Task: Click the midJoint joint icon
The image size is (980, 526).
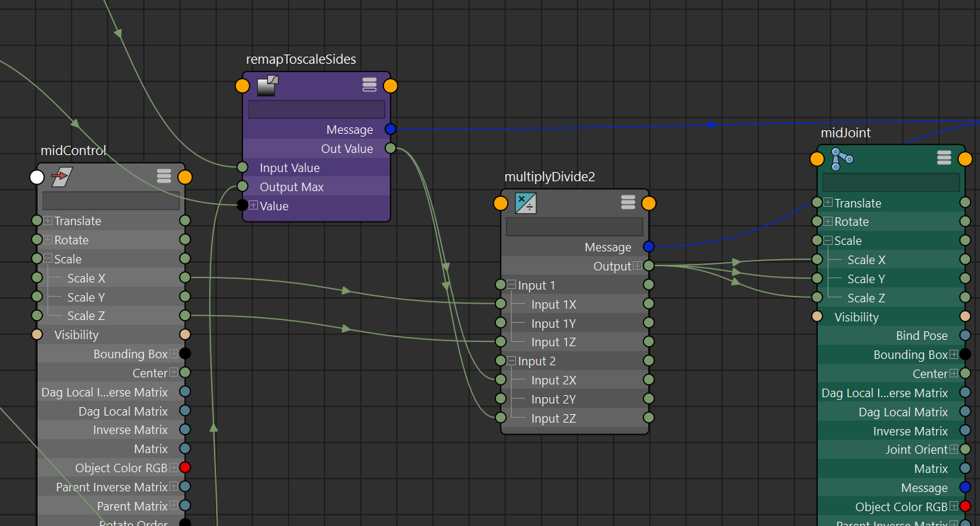Action: [x=842, y=159]
